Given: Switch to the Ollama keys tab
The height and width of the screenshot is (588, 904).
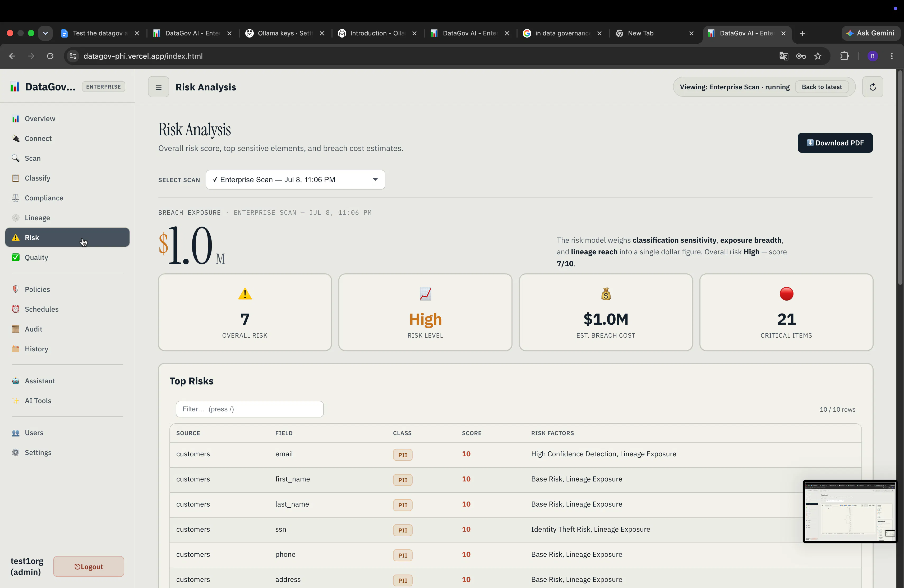Looking at the screenshot, I should tap(285, 33).
